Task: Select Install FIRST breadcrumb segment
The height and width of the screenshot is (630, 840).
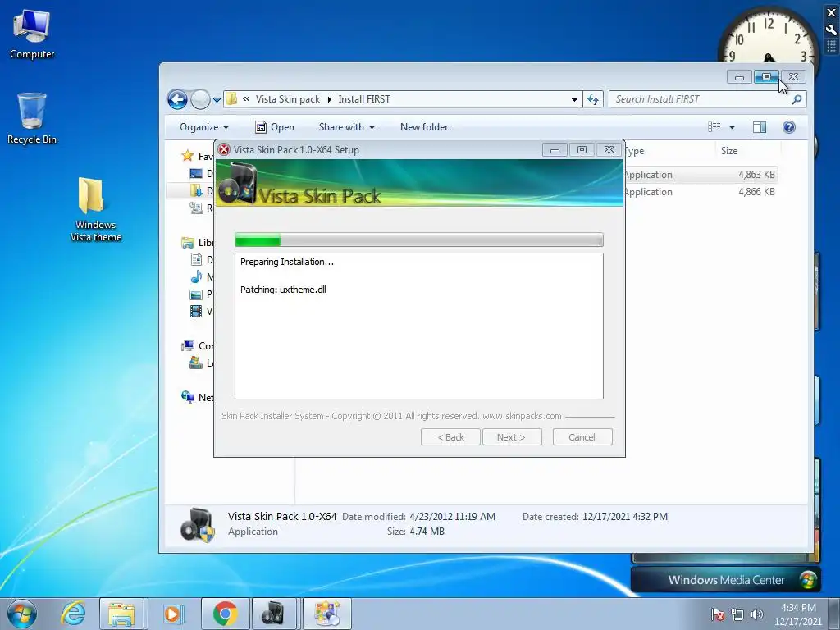Action: (x=363, y=99)
